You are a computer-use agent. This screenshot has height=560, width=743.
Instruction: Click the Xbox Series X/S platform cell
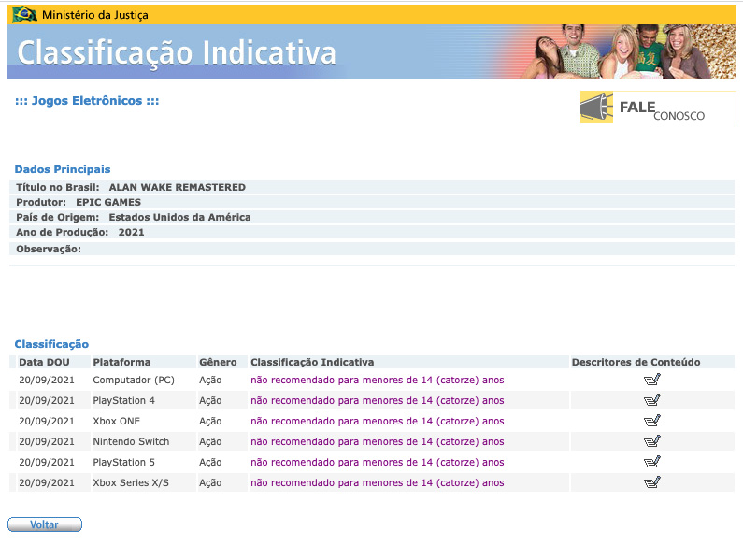coord(131,482)
